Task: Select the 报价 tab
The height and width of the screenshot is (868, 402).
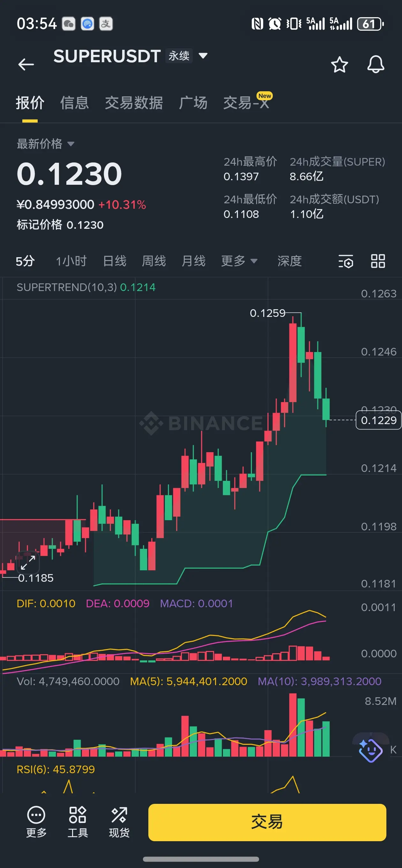Action: (30, 103)
